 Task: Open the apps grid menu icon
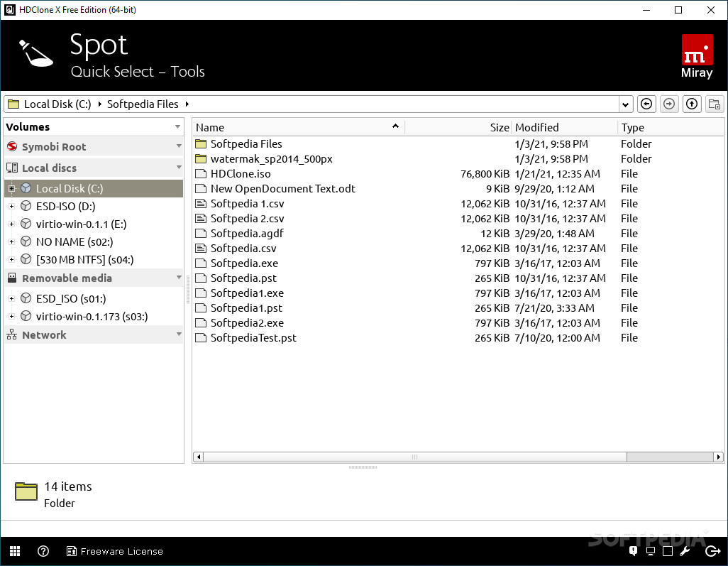coord(15,551)
